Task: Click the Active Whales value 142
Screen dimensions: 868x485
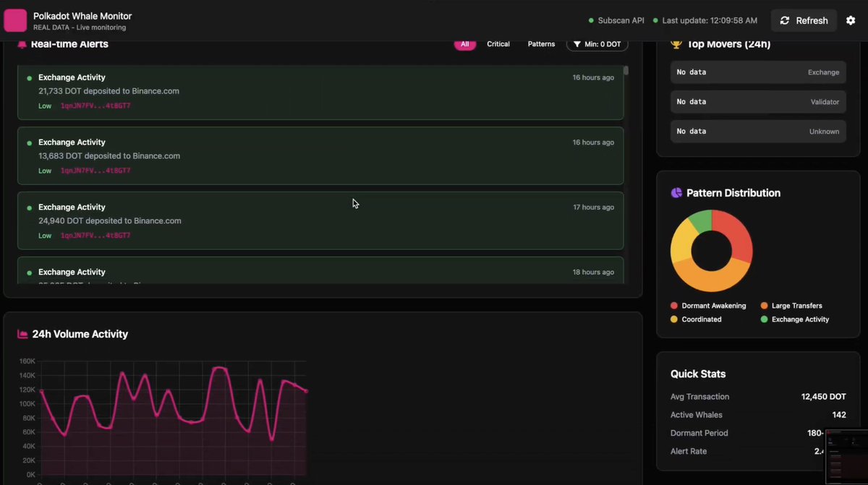Action: (839, 415)
